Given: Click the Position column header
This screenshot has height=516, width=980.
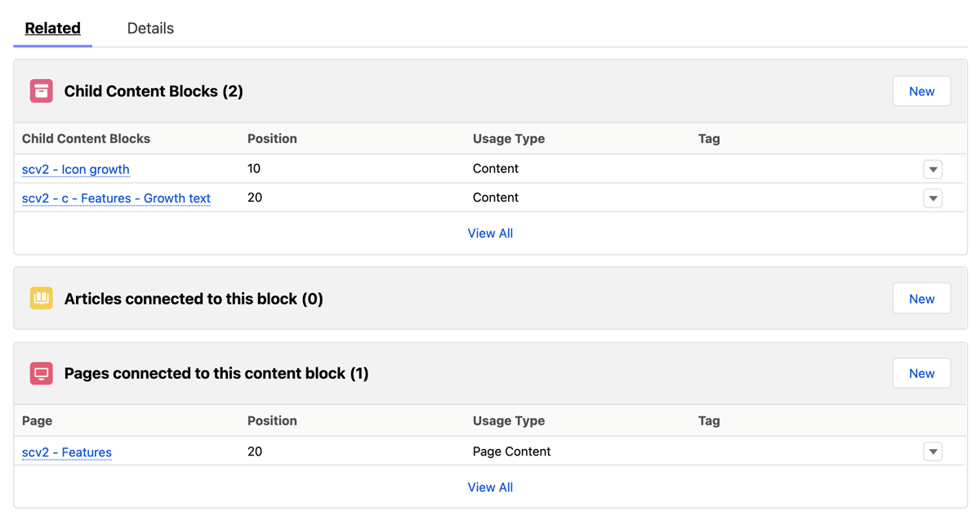Looking at the screenshot, I should click(272, 138).
